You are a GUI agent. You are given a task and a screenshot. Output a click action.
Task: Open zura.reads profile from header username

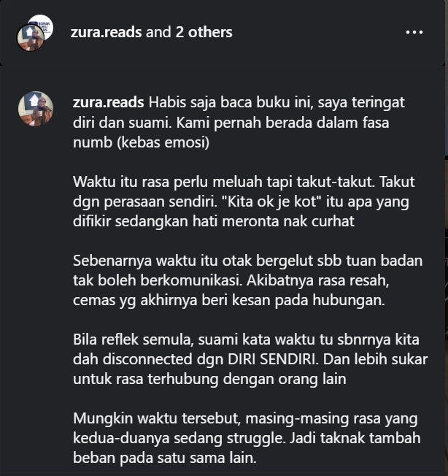point(106,32)
